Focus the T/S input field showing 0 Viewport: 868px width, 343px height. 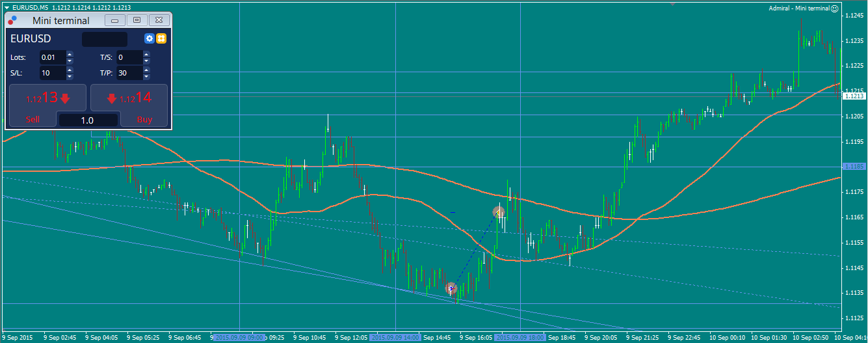coord(129,57)
